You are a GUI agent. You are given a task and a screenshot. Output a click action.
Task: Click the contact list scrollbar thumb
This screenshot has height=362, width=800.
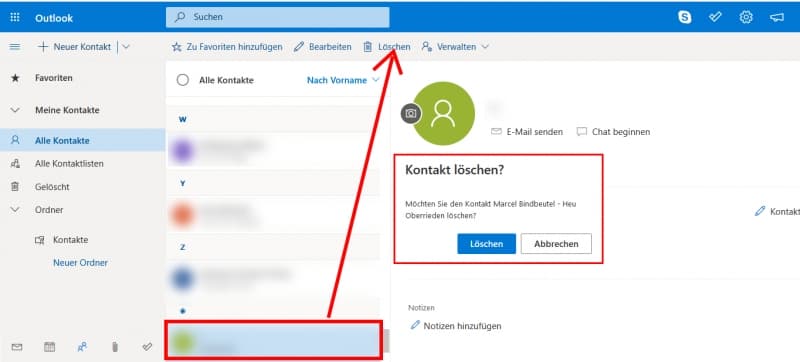386,341
